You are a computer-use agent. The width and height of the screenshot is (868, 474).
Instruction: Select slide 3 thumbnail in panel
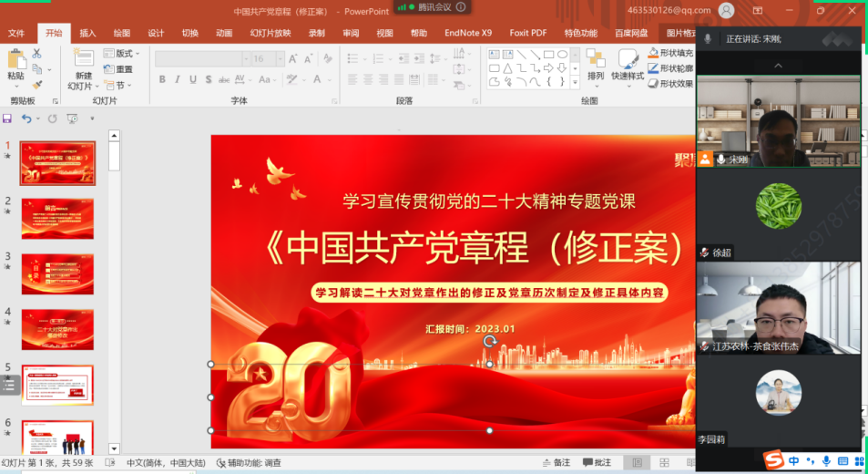click(57, 273)
